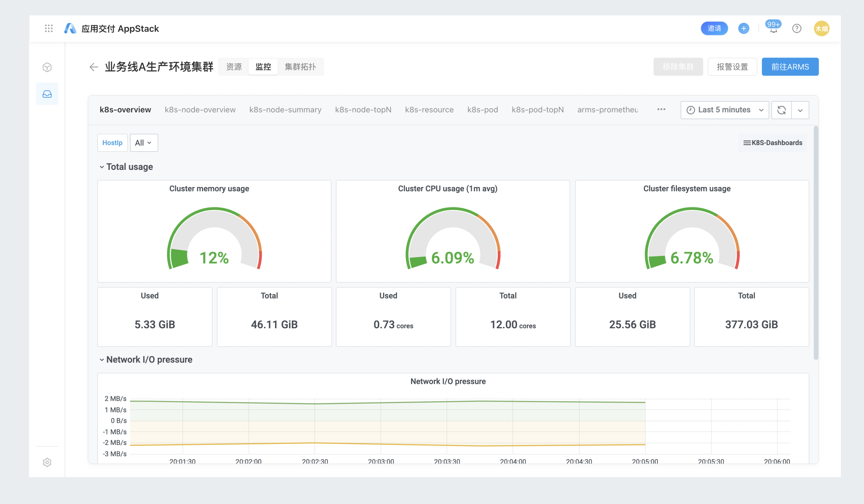Click the Cluster CPU usage gauge
Screen dimensions: 864x504
point(453,238)
